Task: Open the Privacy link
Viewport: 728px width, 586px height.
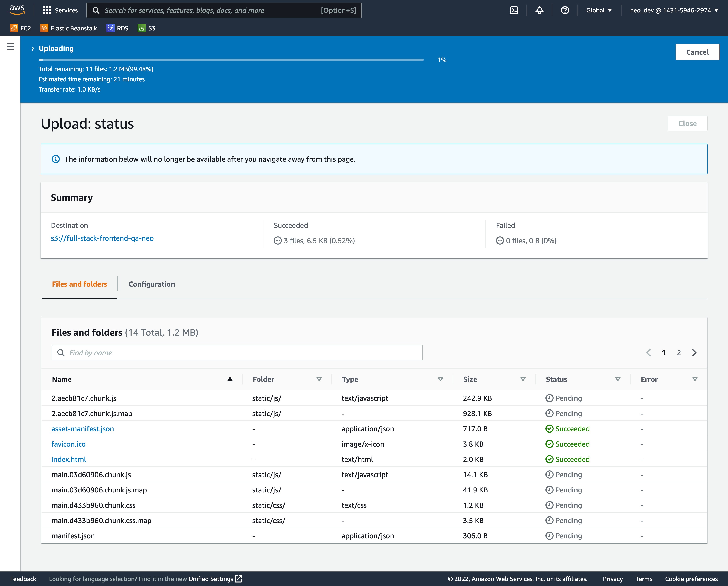Action: click(613, 579)
